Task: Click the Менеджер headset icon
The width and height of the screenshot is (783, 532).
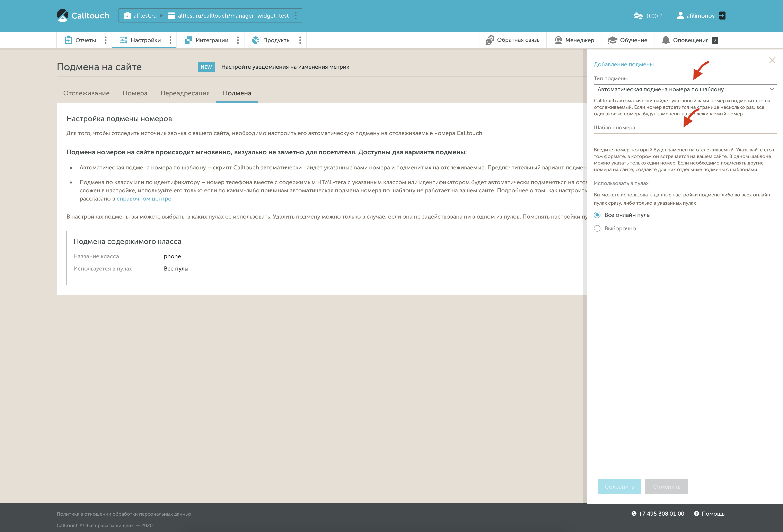Action: coord(558,40)
